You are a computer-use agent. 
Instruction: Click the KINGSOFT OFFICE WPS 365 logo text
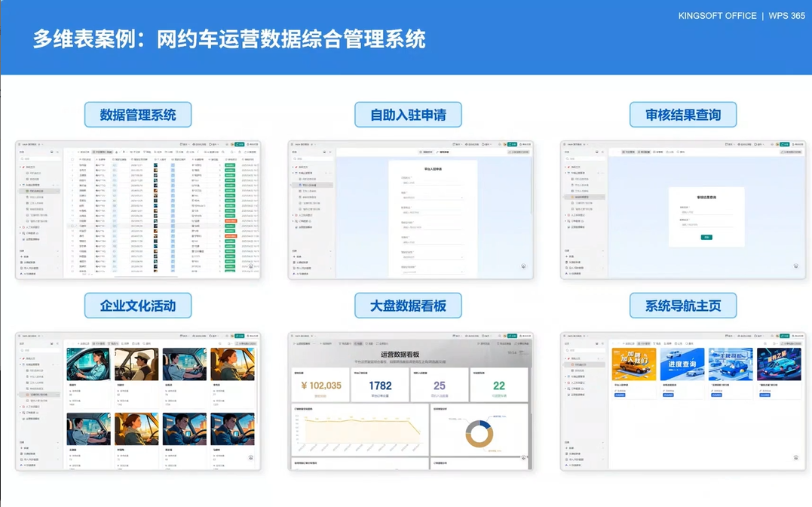tap(741, 16)
